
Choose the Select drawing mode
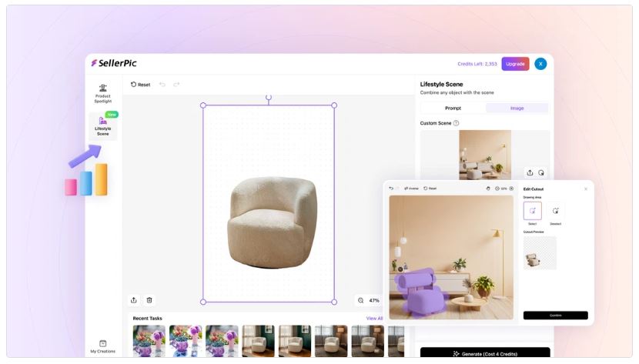pos(532,211)
